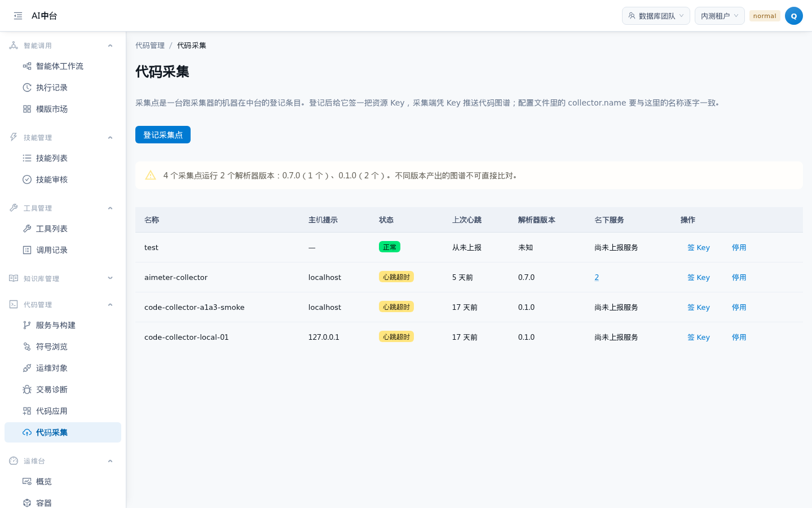Click the 符号浏览 icon
812x508 pixels.
[x=27, y=347]
